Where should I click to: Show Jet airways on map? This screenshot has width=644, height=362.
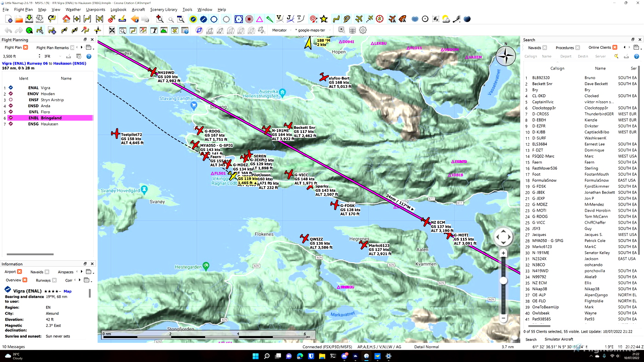pyautogui.click(x=290, y=19)
